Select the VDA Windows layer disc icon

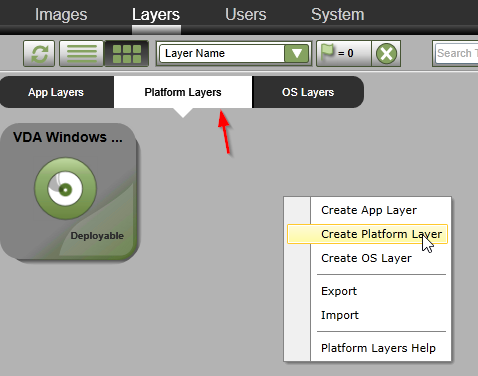[65, 189]
